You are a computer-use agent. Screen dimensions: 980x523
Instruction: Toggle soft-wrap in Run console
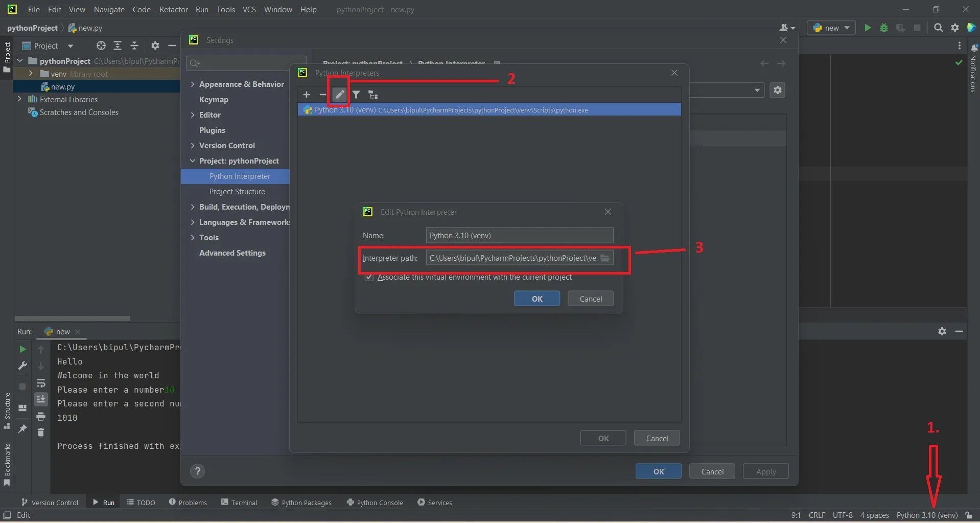click(41, 383)
